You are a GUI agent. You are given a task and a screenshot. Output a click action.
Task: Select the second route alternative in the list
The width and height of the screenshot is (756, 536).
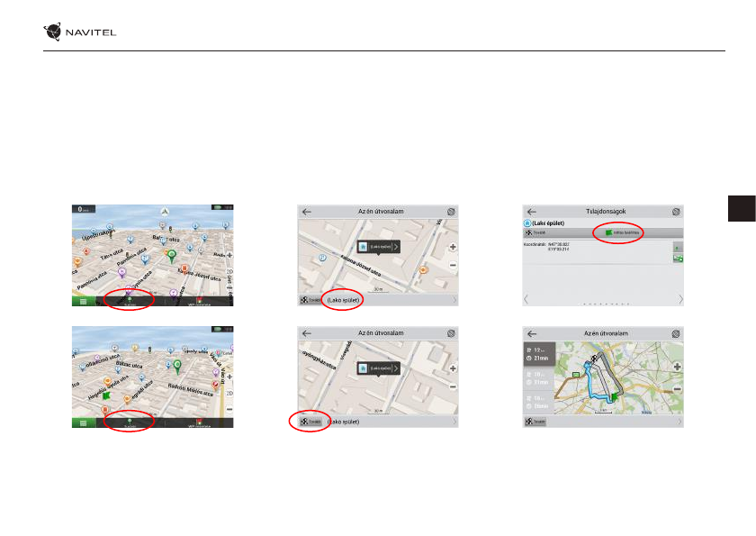[x=538, y=376]
